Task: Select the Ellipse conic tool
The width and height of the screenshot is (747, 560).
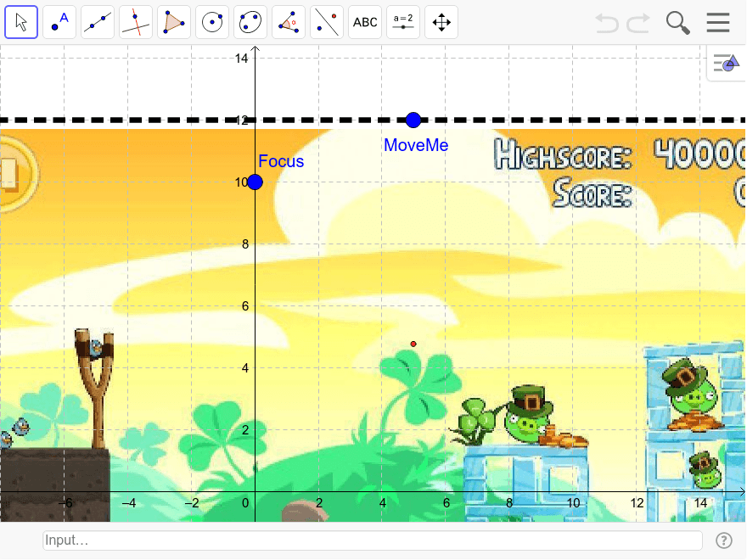Action: pos(250,22)
